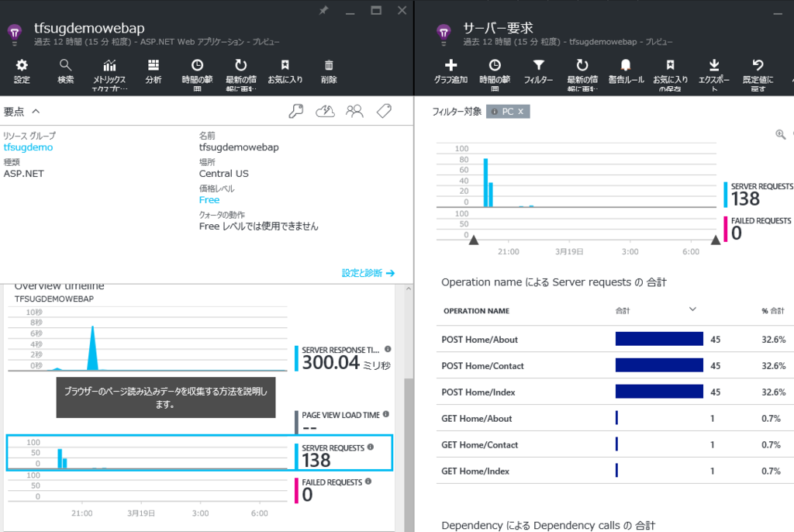The width and height of the screenshot is (794, 532).
Task: Toggle sort order chevron in total column
Action: coord(692,309)
